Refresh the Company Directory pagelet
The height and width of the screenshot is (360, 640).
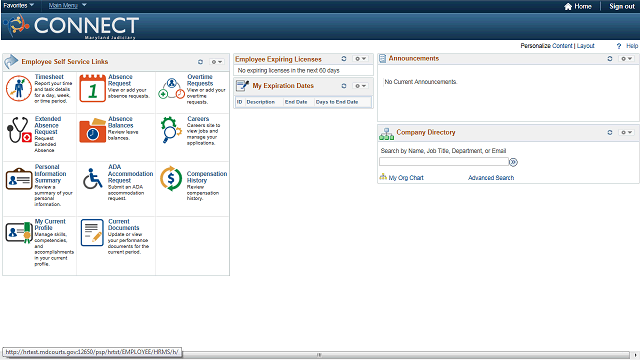click(610, 133)
